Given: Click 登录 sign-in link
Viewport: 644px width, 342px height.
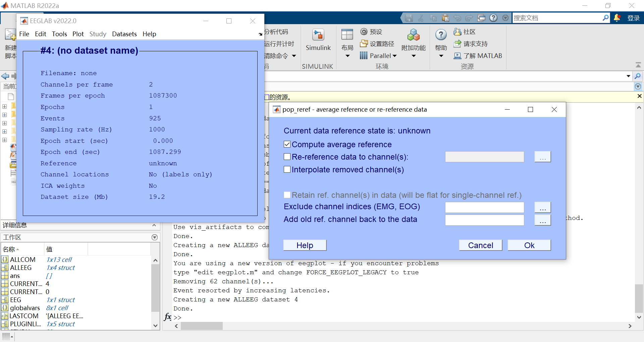Looking at the screenshot, I should [634, 18].
